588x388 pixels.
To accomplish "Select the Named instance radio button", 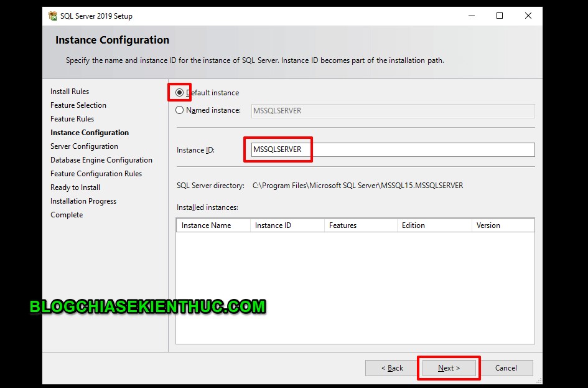I will 179,110.
